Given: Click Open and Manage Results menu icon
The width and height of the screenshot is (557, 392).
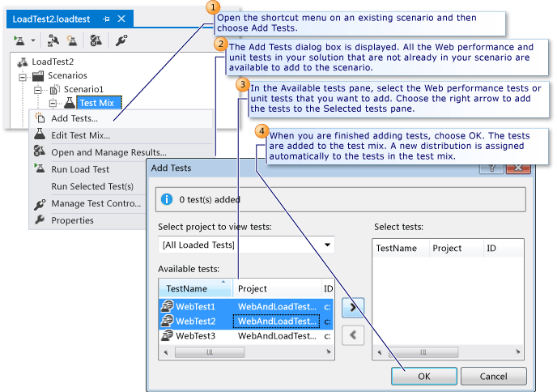Looking at the screenshot, I should (40, 151).
